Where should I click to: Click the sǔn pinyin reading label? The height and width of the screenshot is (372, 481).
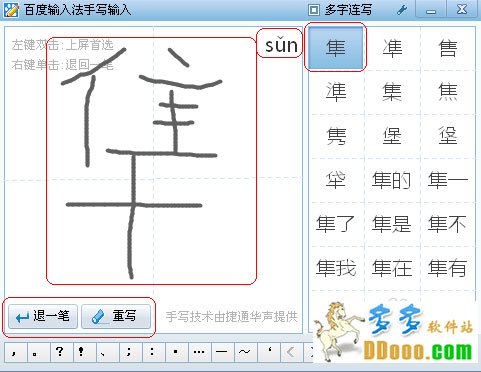[x=281, y=45]
